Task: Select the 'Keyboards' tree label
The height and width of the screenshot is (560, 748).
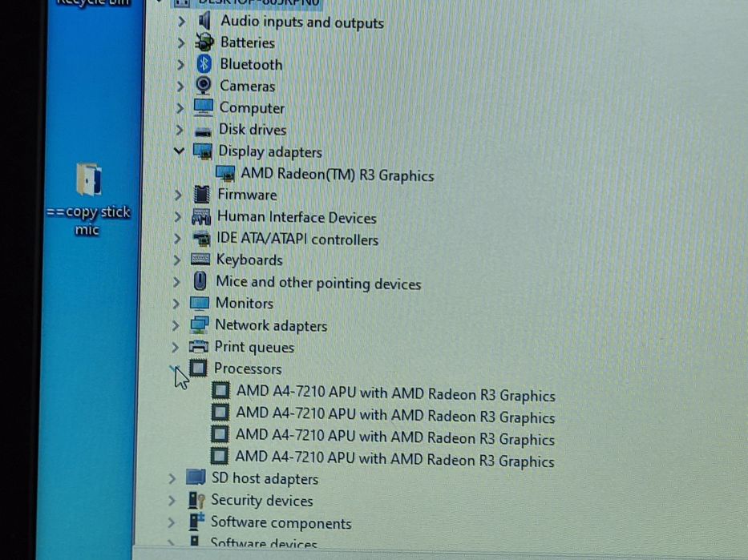Action: pyautogui.click(x=249, y=260)
